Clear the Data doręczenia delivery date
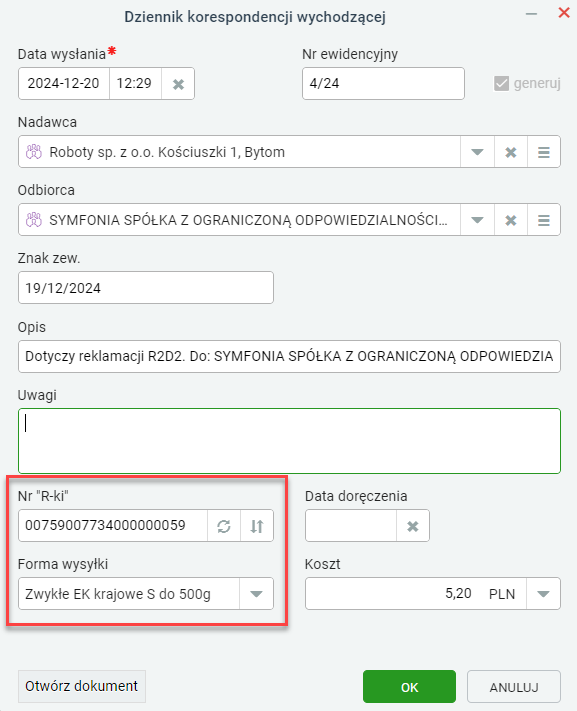The width and height of the screenshot is (577, 711). (413, 526)
